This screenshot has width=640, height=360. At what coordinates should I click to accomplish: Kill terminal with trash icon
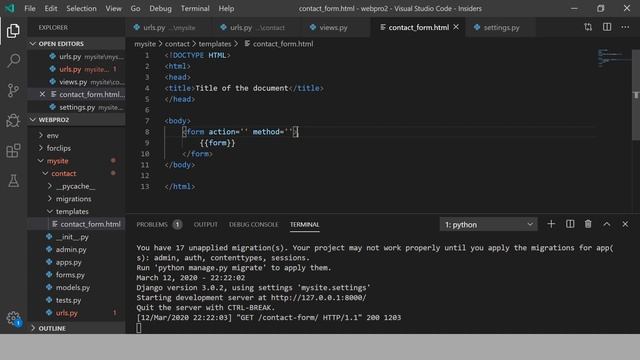coord(588,224)
